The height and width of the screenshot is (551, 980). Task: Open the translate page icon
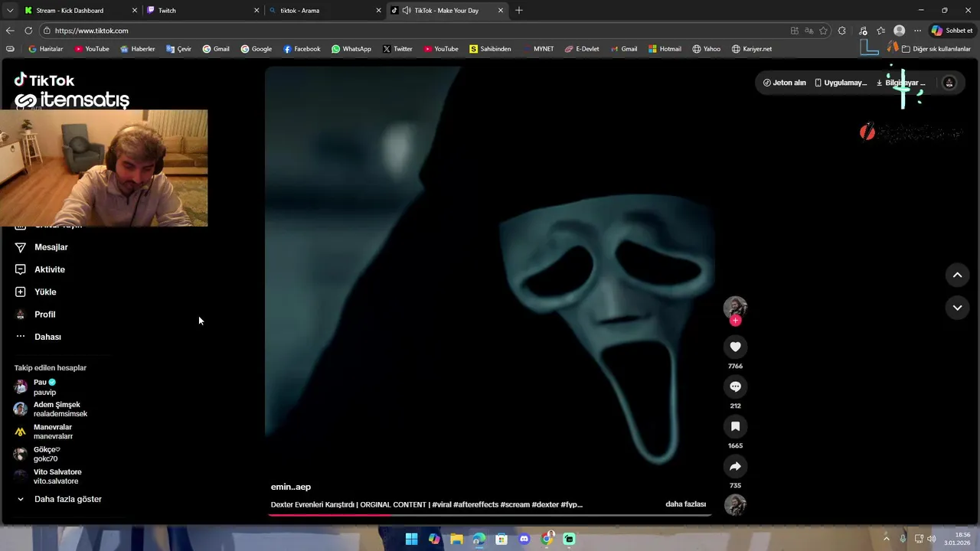809,31
